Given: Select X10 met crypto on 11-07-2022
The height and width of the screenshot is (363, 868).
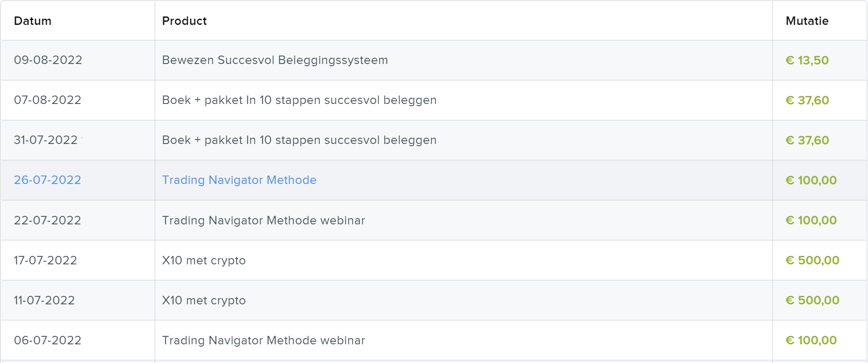Looking at the screenshot, I should [x=204, y=300].
